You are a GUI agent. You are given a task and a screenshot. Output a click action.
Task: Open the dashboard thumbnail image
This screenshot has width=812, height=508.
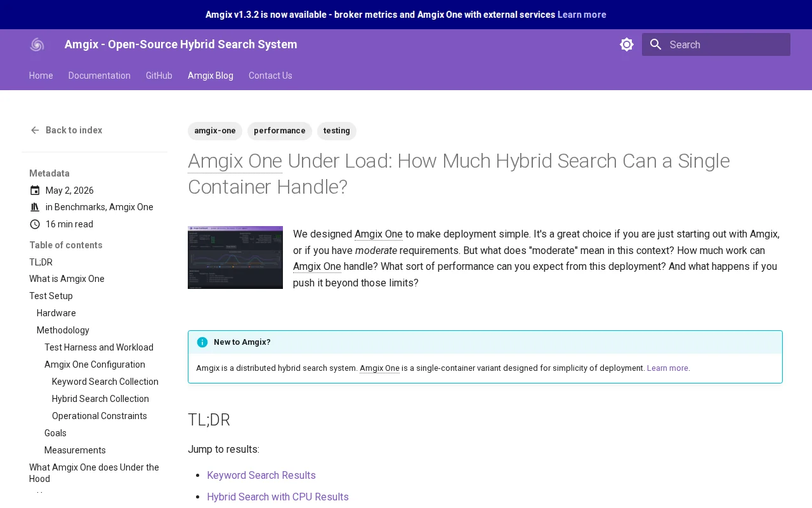tap(235, 257)
